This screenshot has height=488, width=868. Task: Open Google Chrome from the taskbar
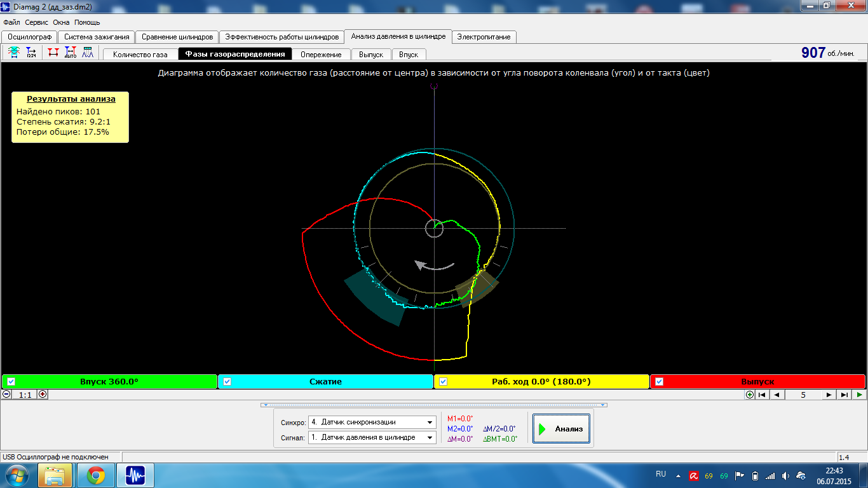pyautogui.click(x=96, y=475)
